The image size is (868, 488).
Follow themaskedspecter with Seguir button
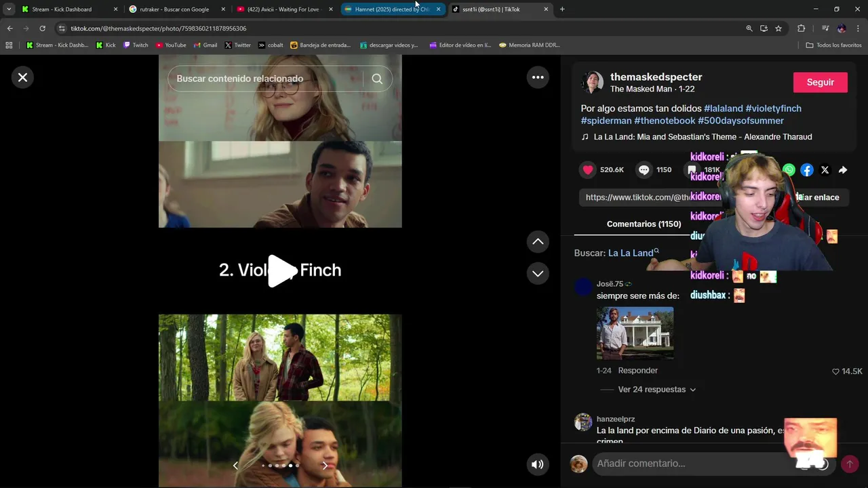click(821, 82)
